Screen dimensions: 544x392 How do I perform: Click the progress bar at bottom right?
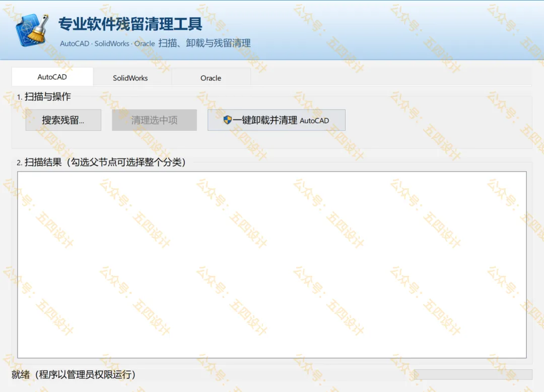pos(473,374)
